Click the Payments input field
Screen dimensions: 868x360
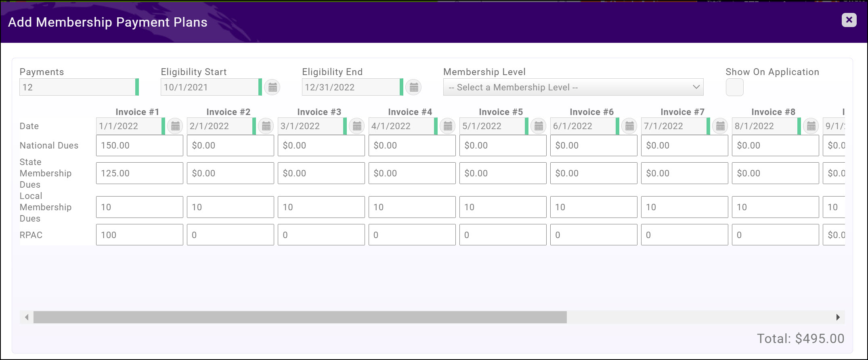point(77,87)
